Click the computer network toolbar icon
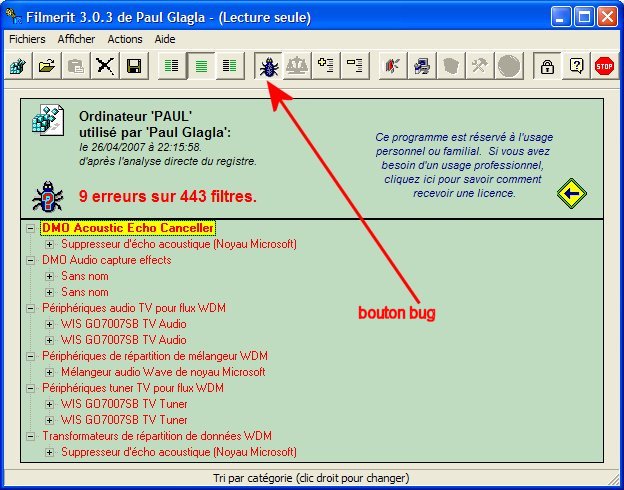Screen dimensions: 624x490 pyautogui.click(x=421, y=66)
